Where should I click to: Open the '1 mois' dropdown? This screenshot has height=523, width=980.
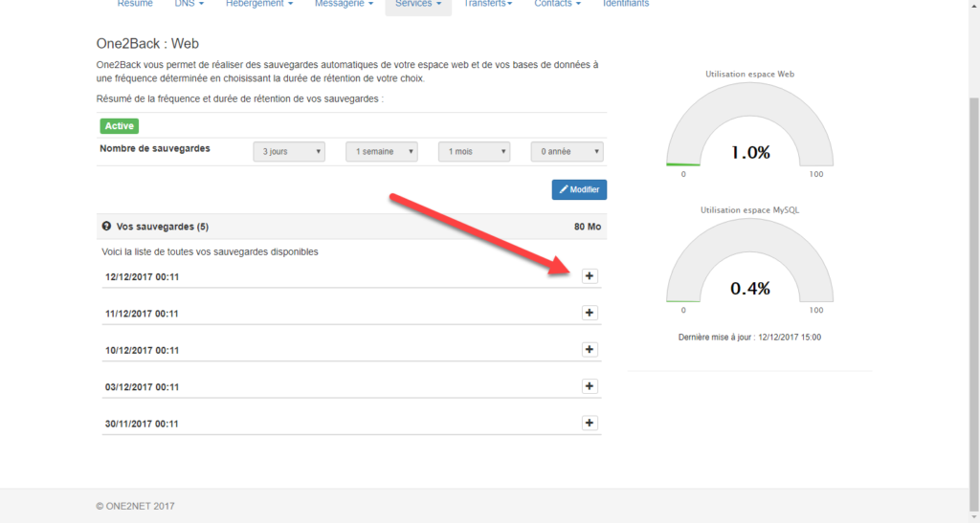coord(475,152)
